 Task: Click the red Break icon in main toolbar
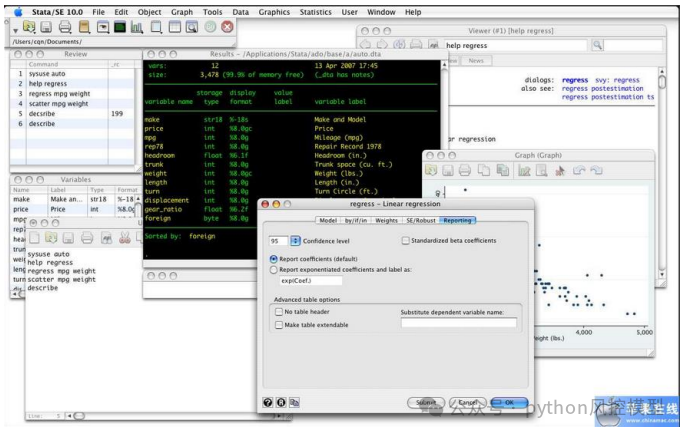click(x=227, y=27)
